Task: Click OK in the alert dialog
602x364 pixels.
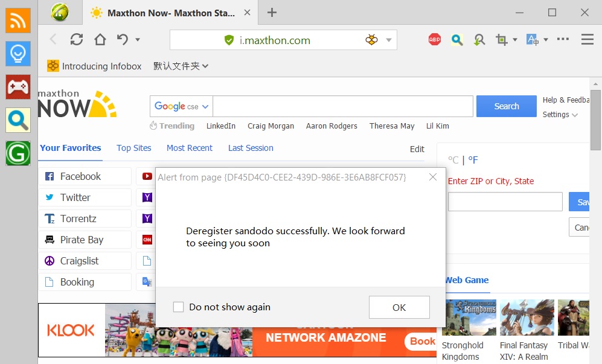Action: pyautogui.click(x=399, y=307)
